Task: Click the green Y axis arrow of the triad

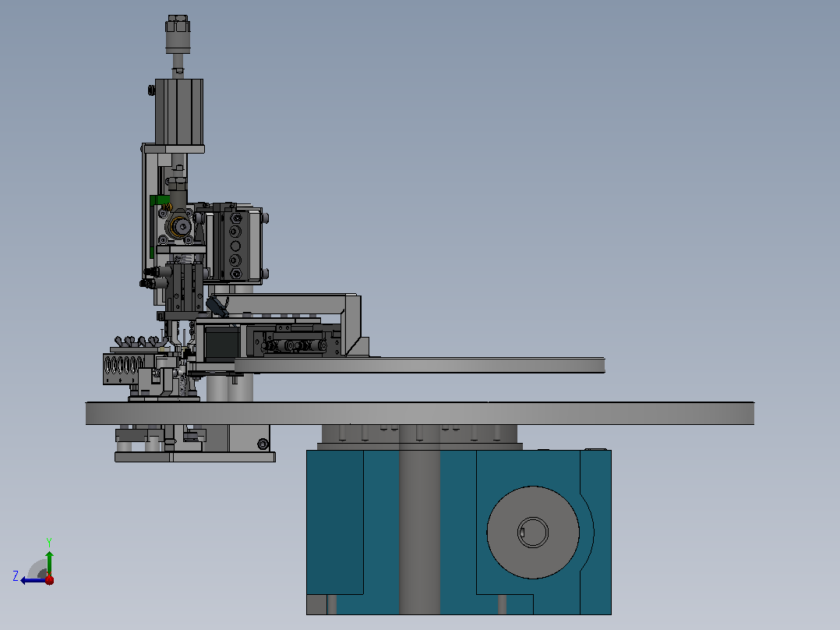Action: click(49, 562)
